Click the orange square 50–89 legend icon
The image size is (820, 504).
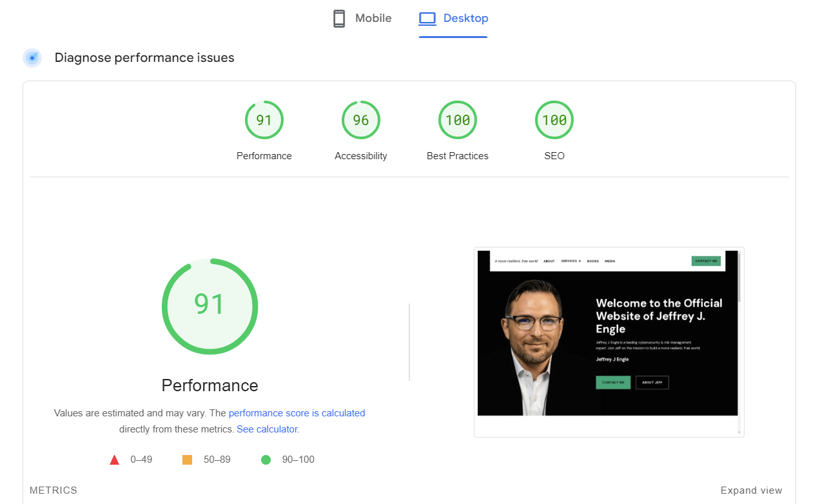click(x=188, y=460)
